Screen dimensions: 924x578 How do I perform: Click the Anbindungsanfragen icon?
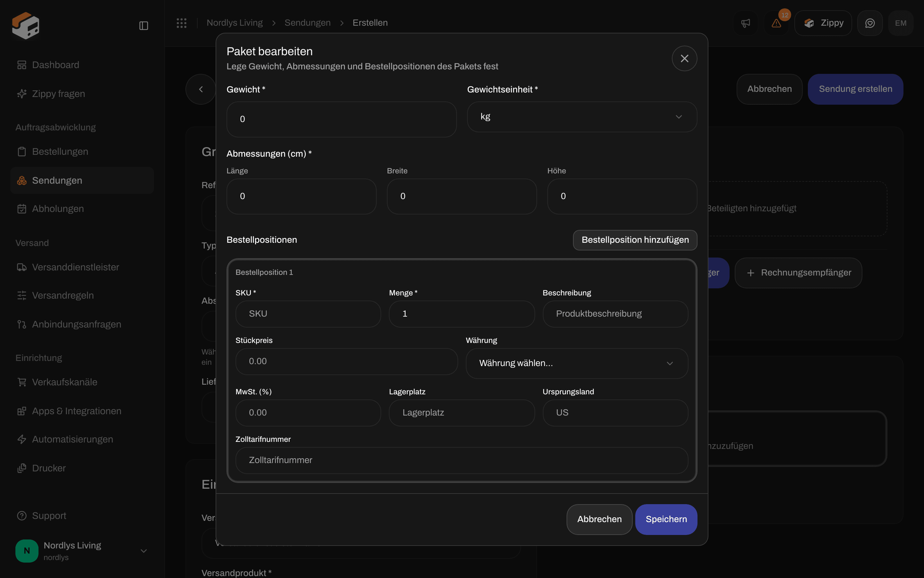coord(22,324)
